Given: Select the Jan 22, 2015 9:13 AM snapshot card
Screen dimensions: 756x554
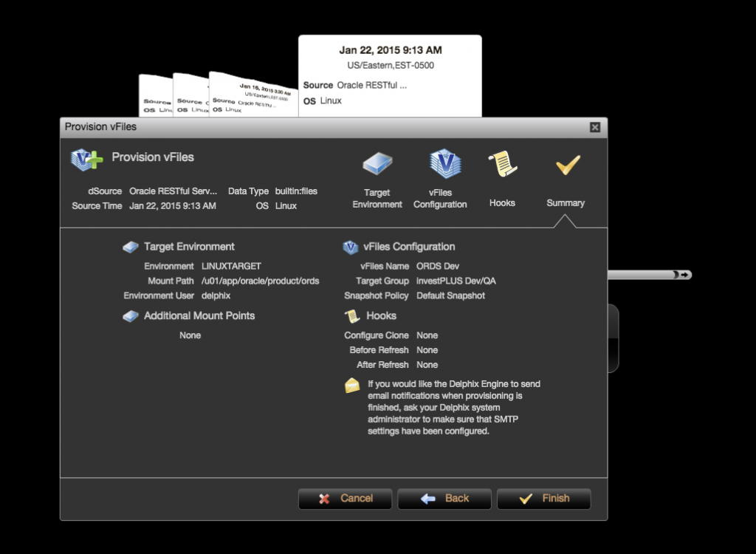Looking at the screenshot, I should pos(390,74).
